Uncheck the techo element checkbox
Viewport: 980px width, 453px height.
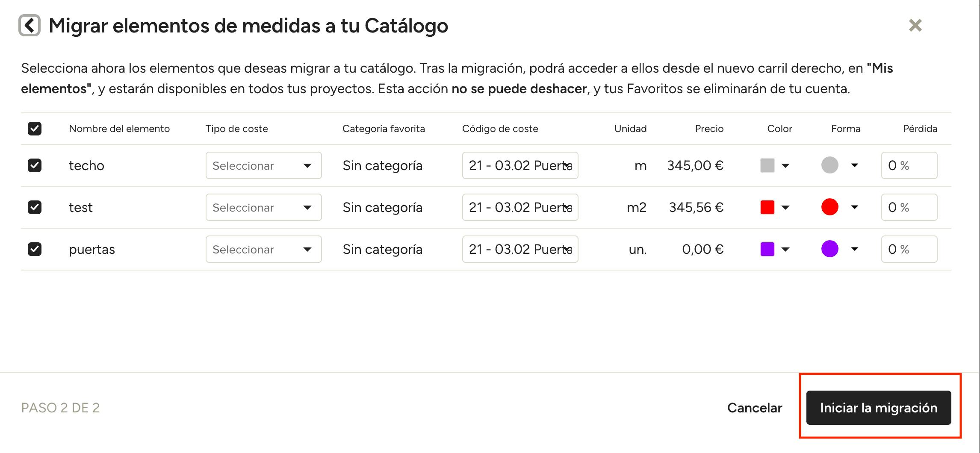[x=35, y=165]
